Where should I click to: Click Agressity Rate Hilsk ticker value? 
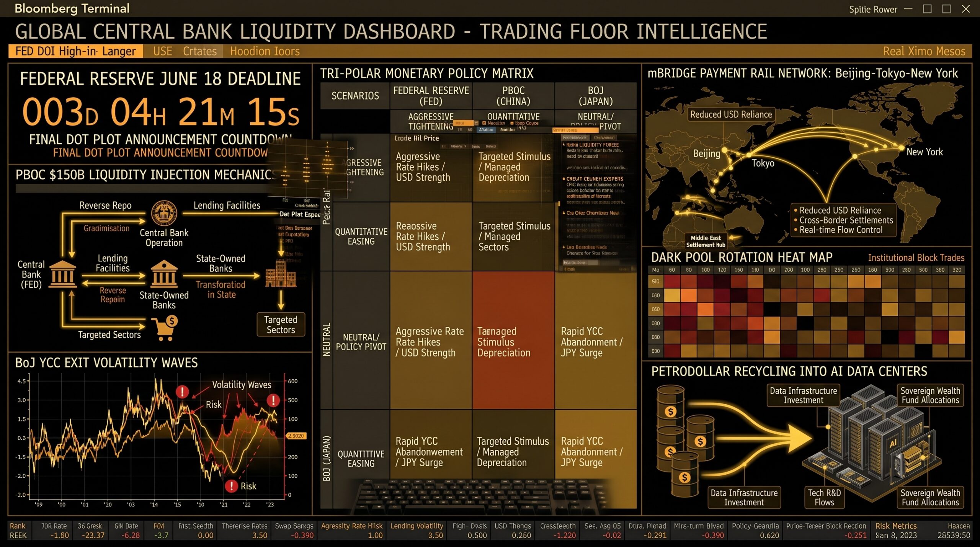[375, 535]
